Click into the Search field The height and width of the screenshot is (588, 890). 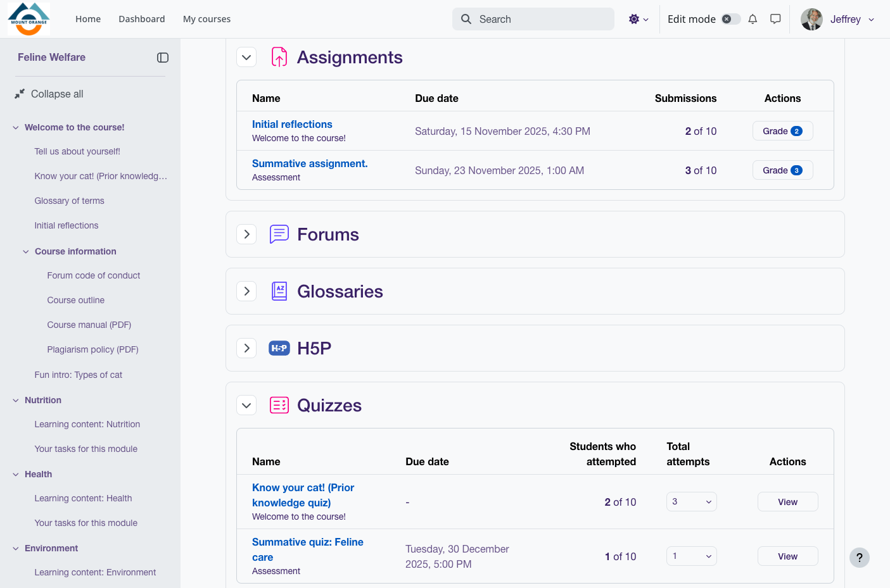(x=533, y=19)
